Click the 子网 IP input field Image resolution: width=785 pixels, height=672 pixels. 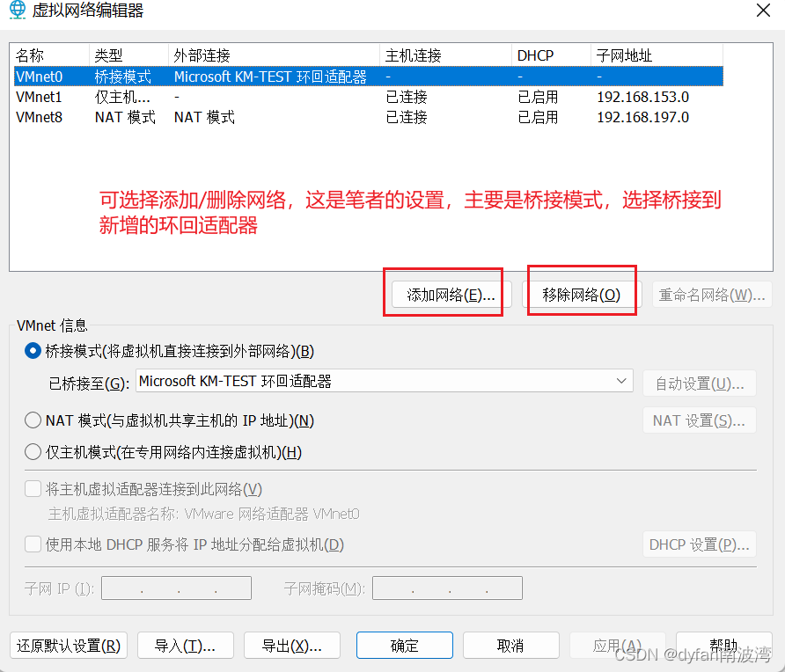(x=176, y=588)
